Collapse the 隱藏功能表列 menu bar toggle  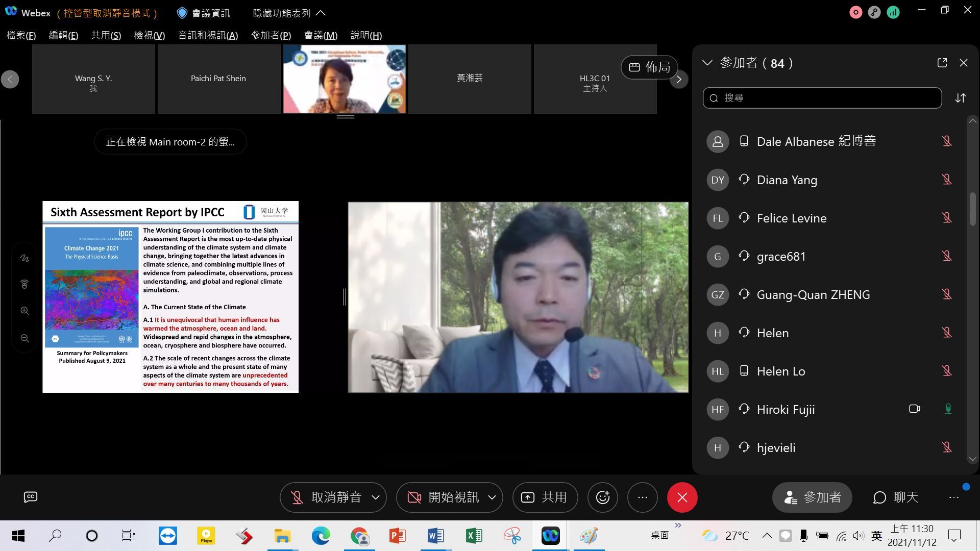tap(289, 13)
